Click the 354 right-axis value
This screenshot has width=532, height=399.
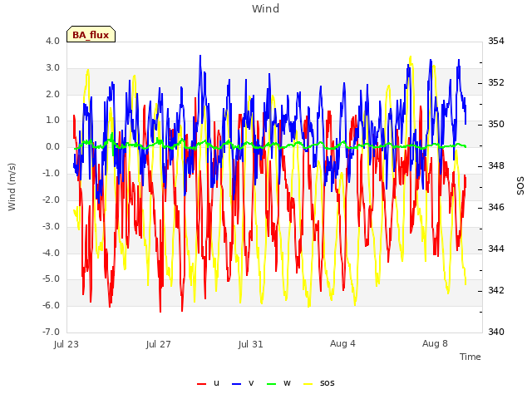496,41
